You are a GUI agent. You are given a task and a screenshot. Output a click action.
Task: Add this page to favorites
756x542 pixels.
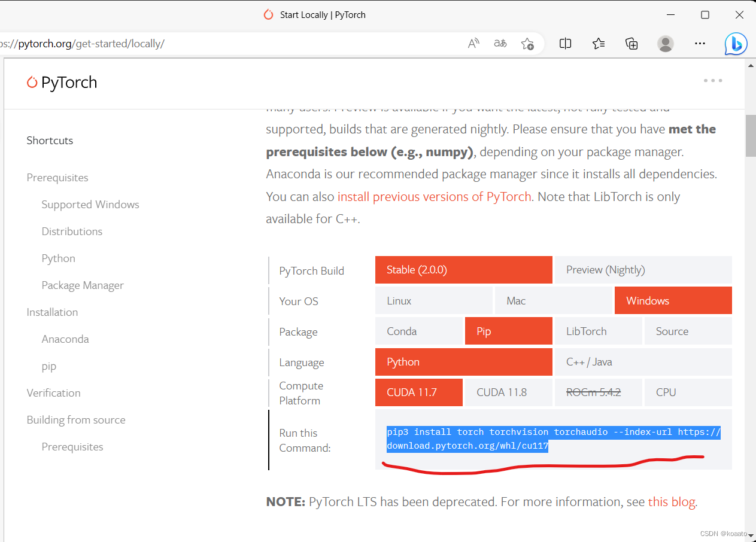(x=527, y=43)
